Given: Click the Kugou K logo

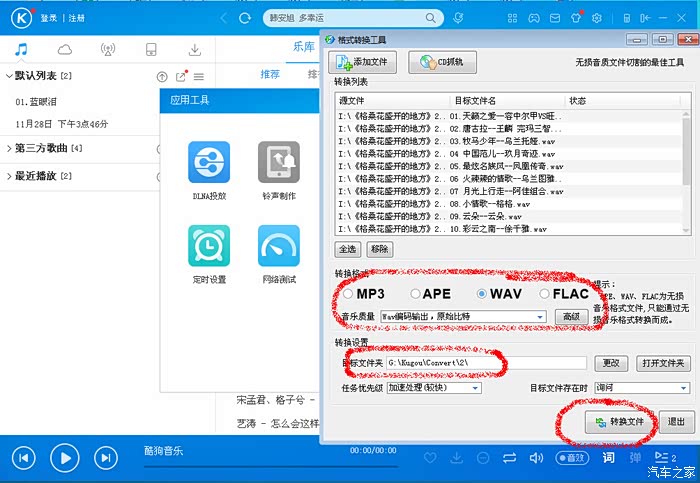Looking at the screenshot, I should coord(21,18).
